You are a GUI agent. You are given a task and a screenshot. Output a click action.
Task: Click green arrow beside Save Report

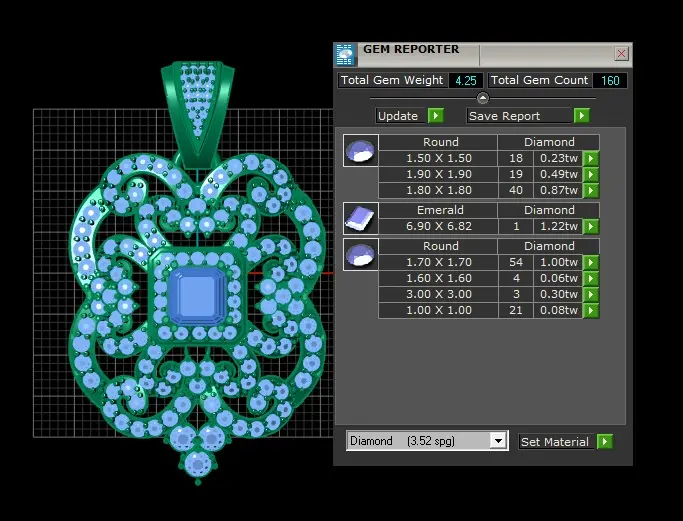pyautogui.click(x=582, y=115)
